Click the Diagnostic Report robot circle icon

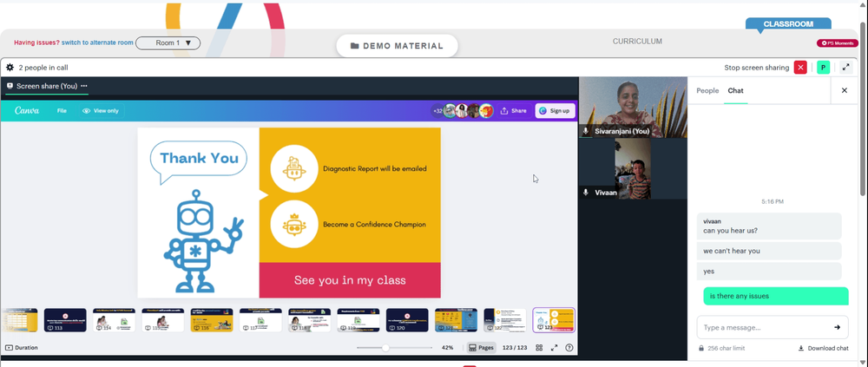coord(294,168)
